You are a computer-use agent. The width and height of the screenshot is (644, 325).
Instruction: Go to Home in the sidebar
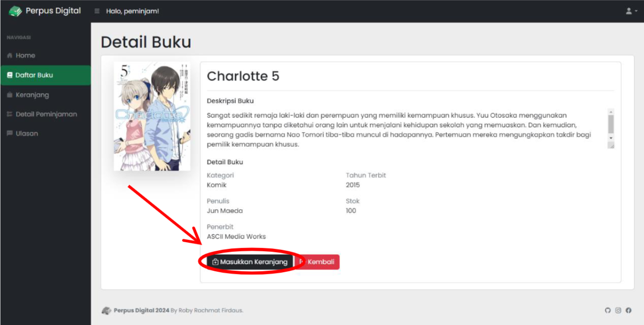click(x=25, y=55)
